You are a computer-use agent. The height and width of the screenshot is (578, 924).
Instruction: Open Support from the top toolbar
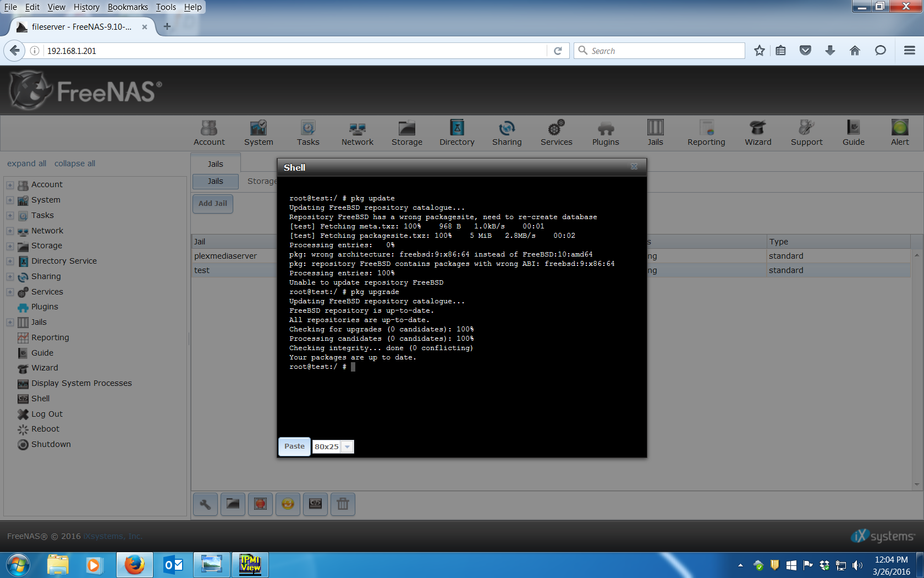(807, 133)
